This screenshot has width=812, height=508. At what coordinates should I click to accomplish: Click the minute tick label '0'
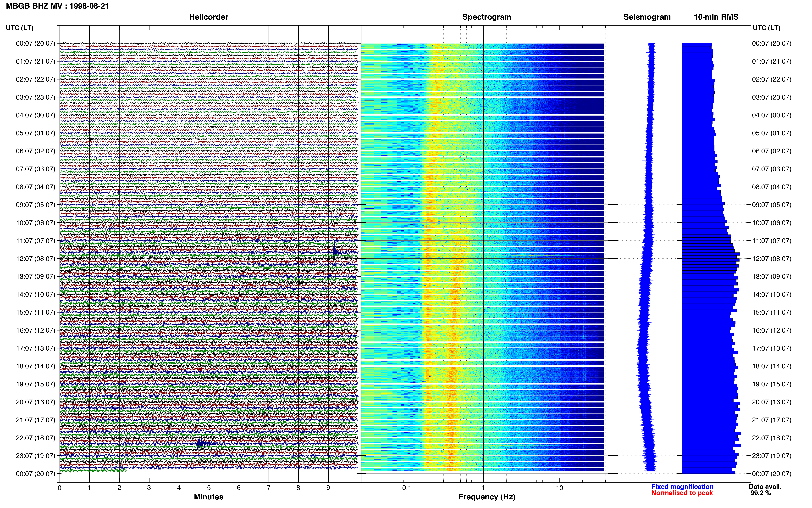coord(59,488)
